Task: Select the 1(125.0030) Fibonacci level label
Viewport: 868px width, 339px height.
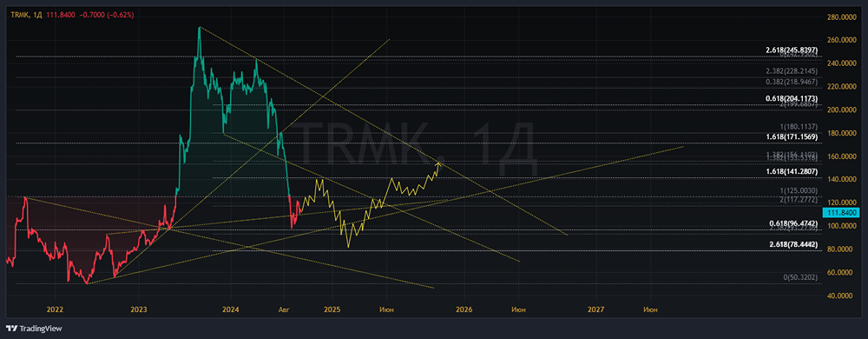Action: 798,190
